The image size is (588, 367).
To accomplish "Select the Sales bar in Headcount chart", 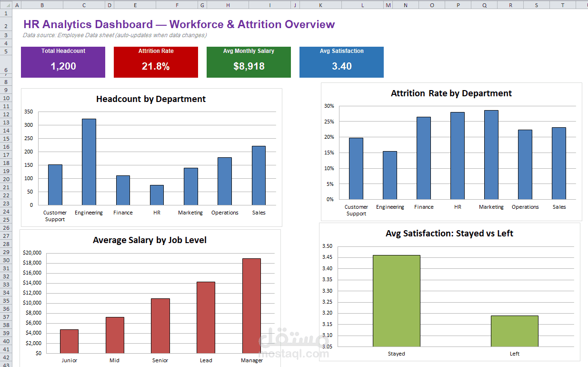I will pos(259,175).
